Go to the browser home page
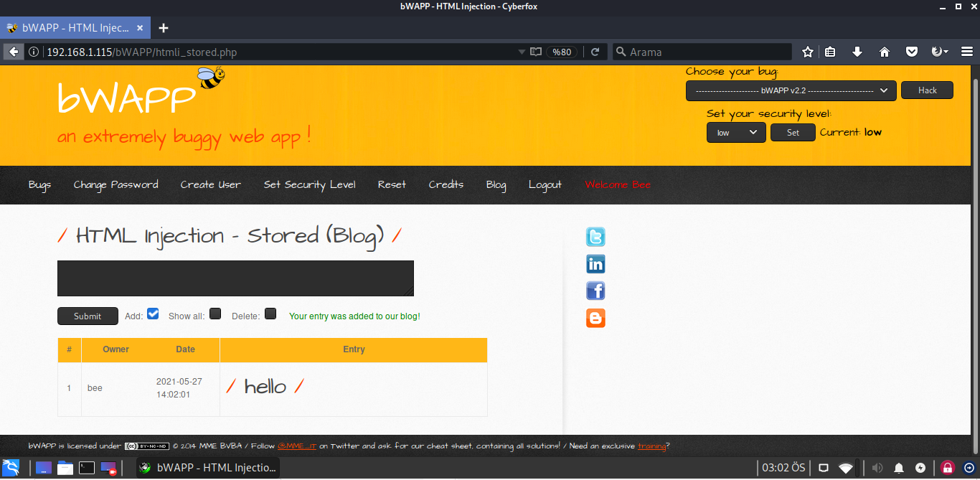The height and width of the screenshot is (480, 980). click(885, 52)
